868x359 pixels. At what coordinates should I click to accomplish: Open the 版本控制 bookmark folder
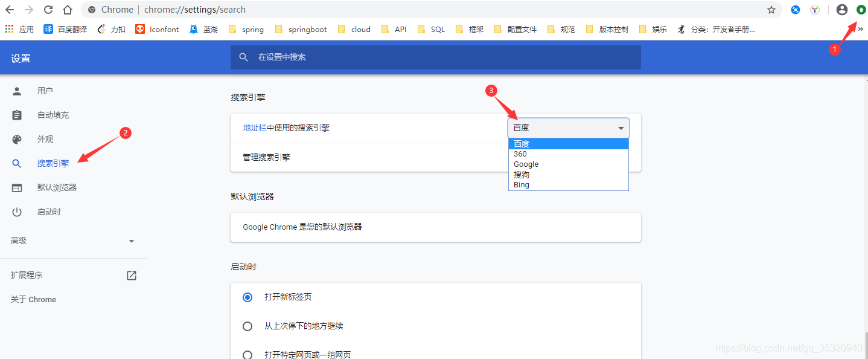[607, 29]
